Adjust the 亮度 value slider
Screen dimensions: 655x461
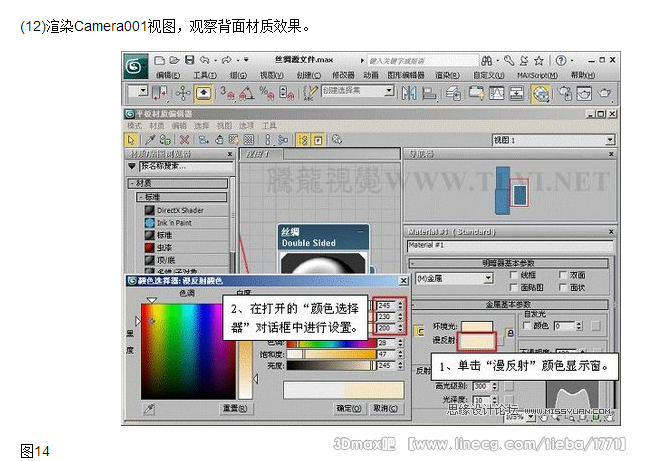click(x=331, y=366)
